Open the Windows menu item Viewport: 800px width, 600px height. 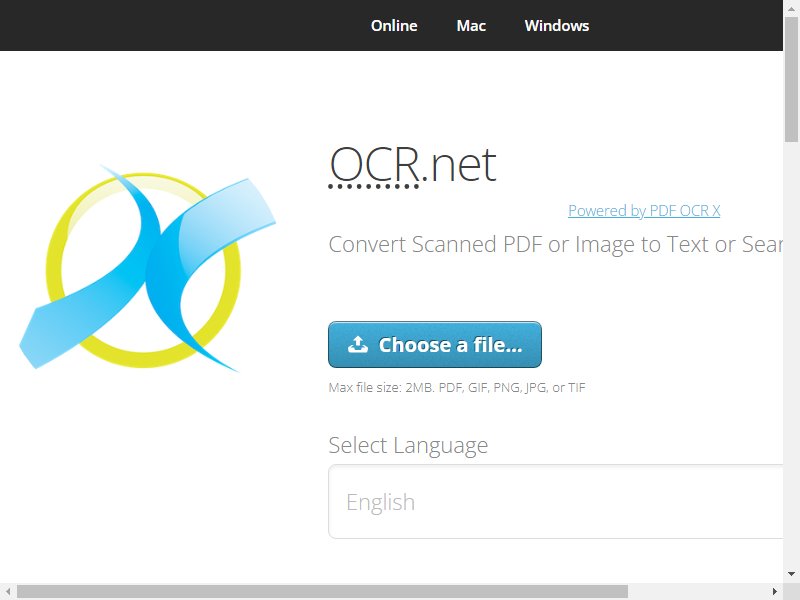coord(557,26)
